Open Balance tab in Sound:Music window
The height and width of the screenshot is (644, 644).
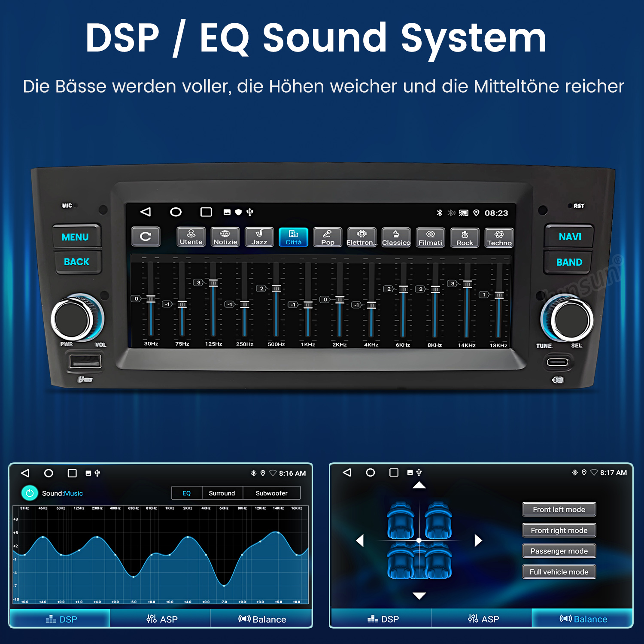pyautogui.click(x=261, y=619)
